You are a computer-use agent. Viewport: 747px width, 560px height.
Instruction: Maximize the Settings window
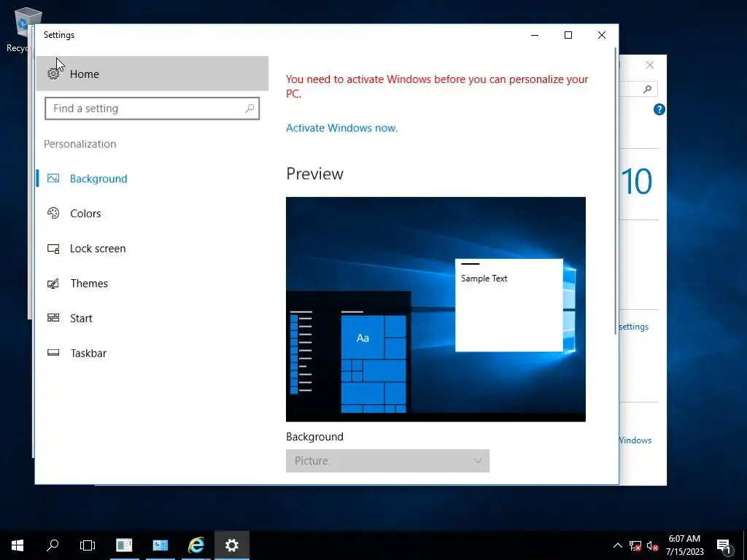point(568,35)
